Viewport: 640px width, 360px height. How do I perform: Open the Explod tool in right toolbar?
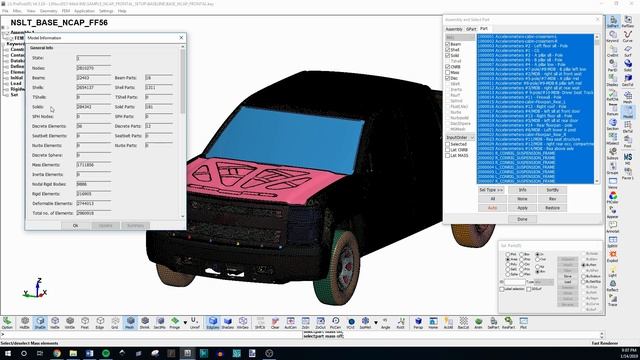click(613, 256)
